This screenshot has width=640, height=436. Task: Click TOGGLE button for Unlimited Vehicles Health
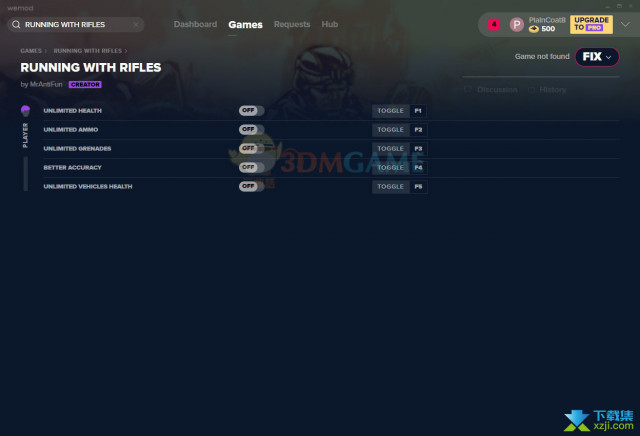point(391,187)
